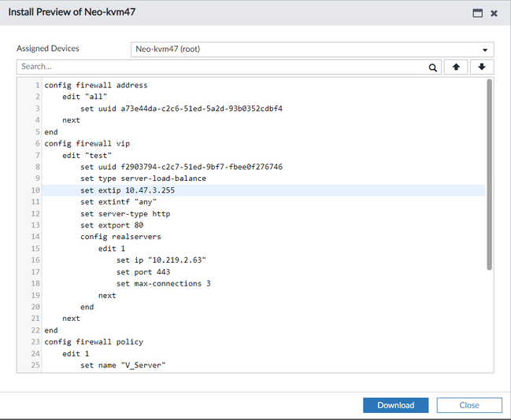The width and height of the screenshot is (511, 420).
Task: Select the "config realservers" line
Action: point(118,237)
